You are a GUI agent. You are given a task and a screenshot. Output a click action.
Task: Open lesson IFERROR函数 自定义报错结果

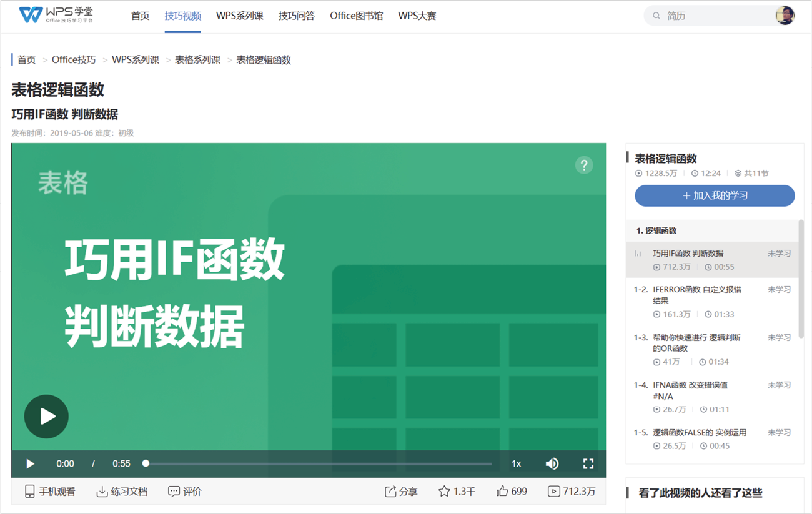click(x=696, y=295)
